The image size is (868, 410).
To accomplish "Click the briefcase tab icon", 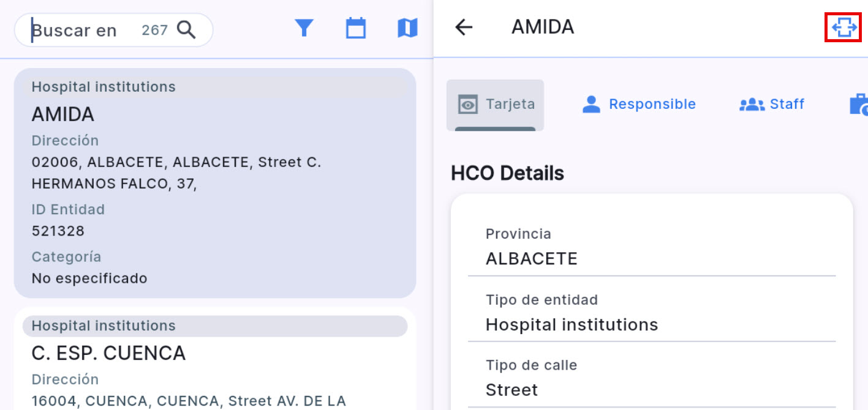I will 858,105.
